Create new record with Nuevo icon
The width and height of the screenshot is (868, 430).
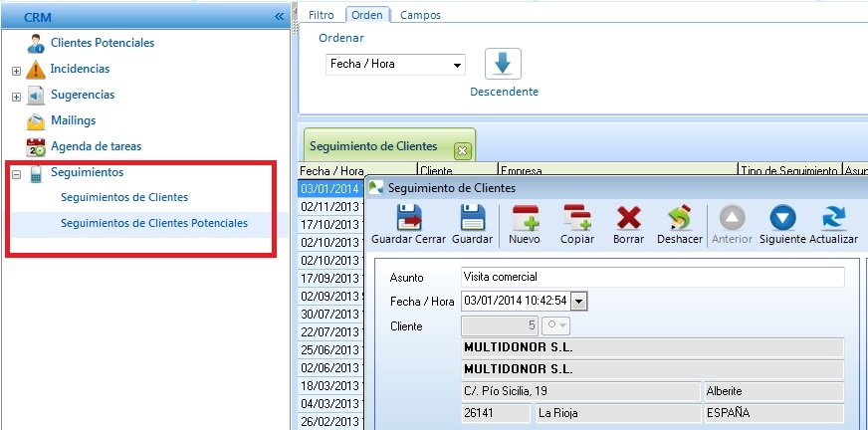coord(526,218)
